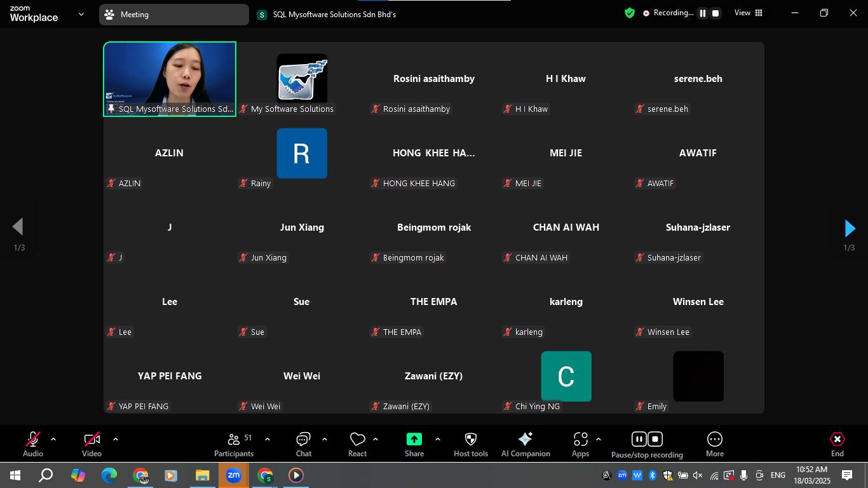
Task: Pause recording in the top bar
Action: click(703, 13)
